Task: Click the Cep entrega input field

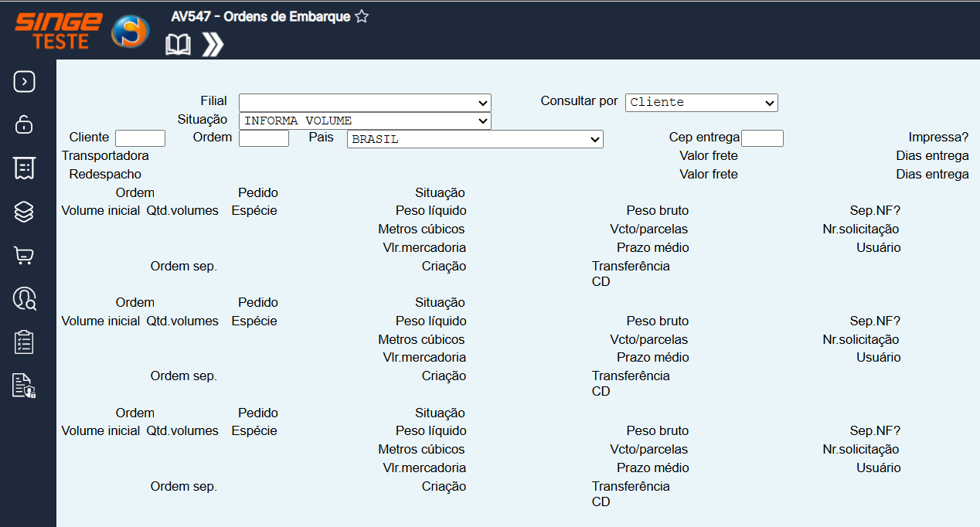Action: point(762,138)
